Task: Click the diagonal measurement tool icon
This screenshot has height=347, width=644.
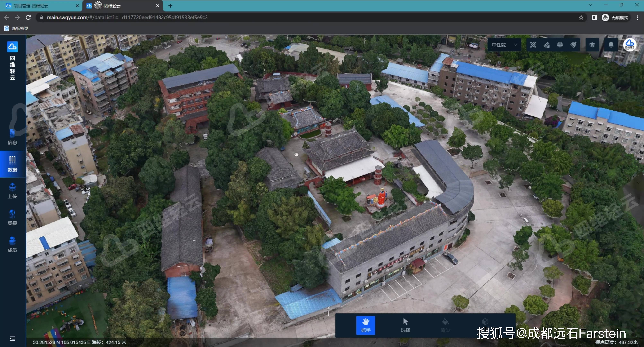Action: (533, 45)
